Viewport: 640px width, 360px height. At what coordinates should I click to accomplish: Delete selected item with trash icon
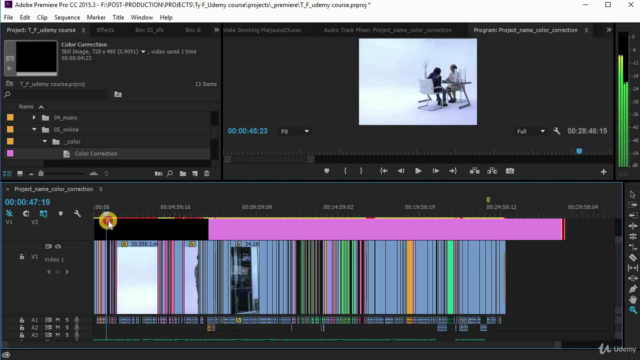coord(207,173)
